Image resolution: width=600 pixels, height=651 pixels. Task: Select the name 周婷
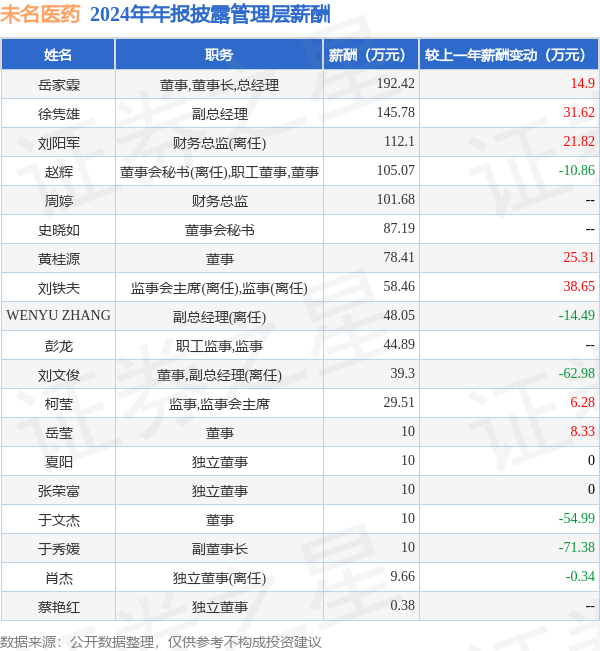pos(59,201)
